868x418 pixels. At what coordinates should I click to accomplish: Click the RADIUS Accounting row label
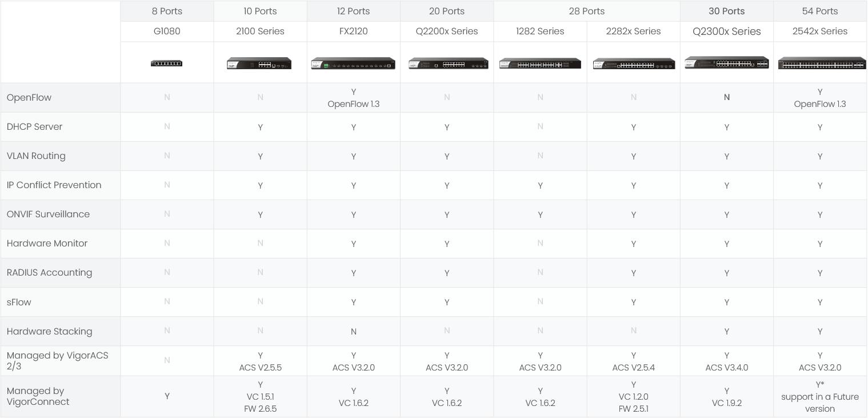click(x=49, y=273)
